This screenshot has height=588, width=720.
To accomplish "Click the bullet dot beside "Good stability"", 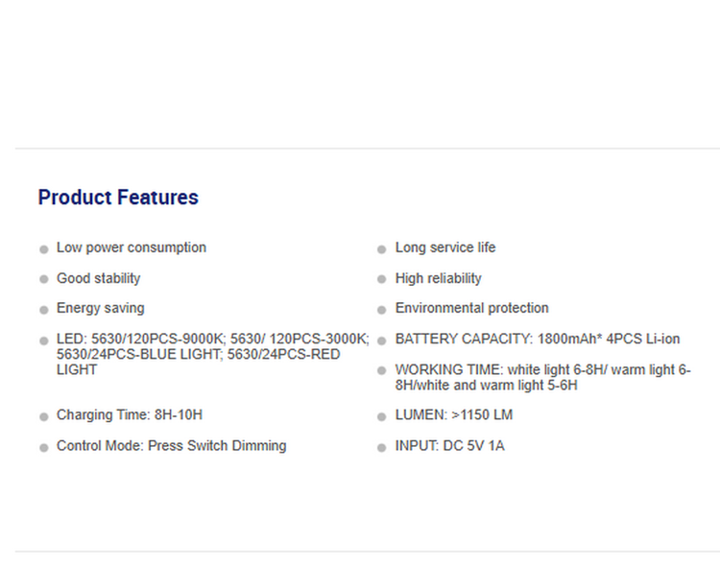I will [44, 279].
